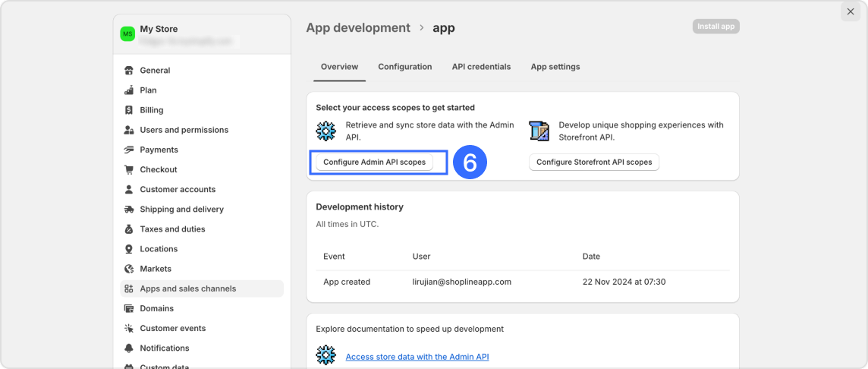The width and height of the screenshot is (868, 369).
Task: Switch to the Configuration tab
Action: pyautogui.click(x=404, y=67)
